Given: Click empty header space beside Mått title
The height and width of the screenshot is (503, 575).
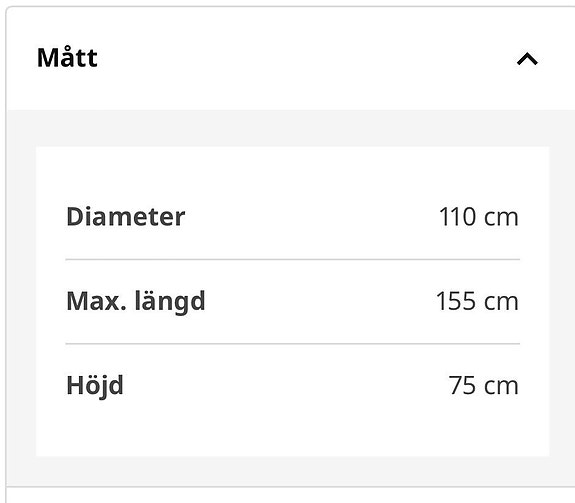Looking at the screenshot, I should pos(304,59).
